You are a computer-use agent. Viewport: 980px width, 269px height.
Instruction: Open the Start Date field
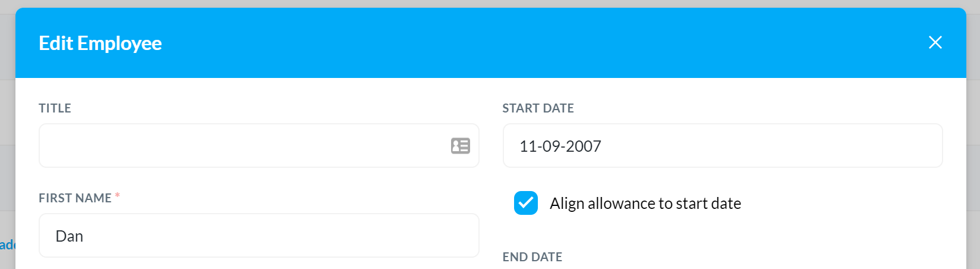pyautogui.click(x=723, y=146)
